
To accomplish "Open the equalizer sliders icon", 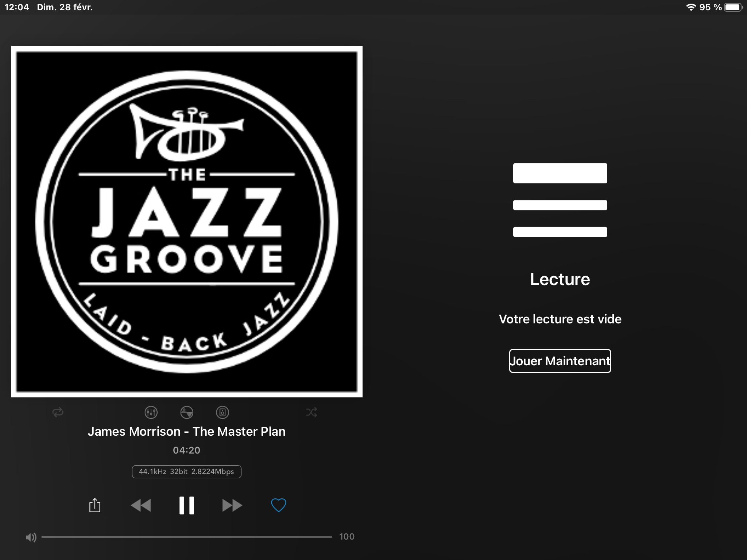I will [x=151, y=412].
